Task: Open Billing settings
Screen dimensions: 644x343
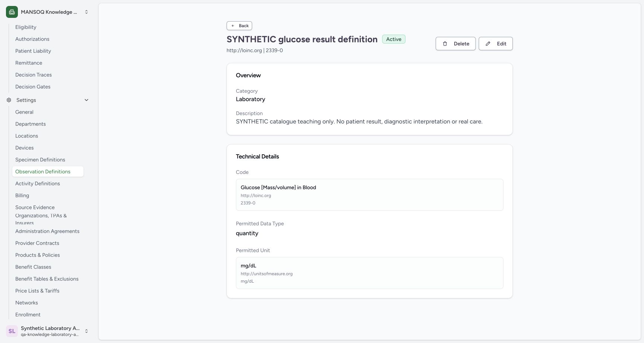Action: coord(22,196)
